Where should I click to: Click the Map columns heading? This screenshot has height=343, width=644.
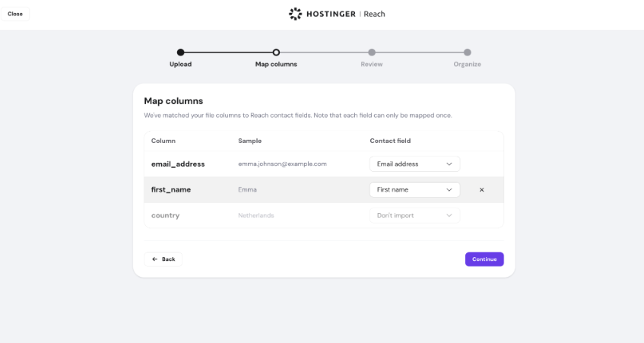pos(173,101)
